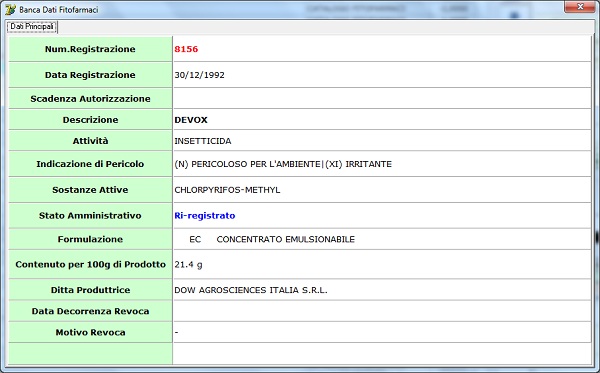Select the product name DEVOX
Screen dimensions: 600x373
(x=191, y=120)
